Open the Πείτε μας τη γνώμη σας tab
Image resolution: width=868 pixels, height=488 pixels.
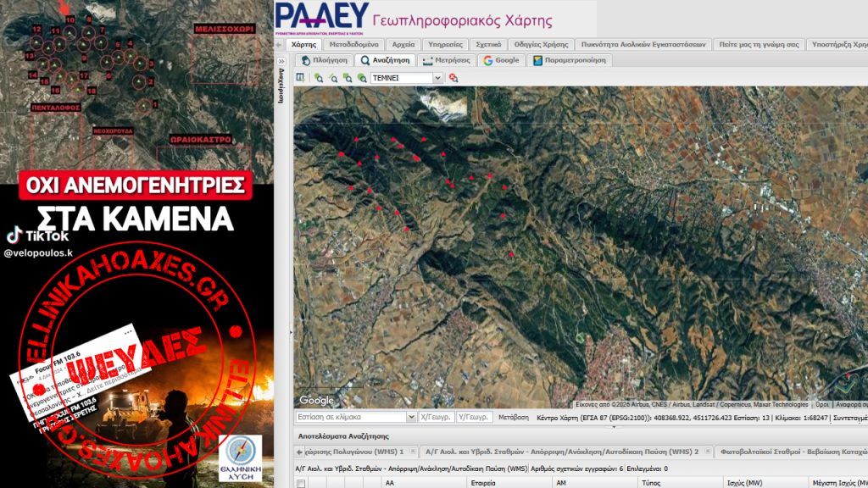(x=759, y=44)
